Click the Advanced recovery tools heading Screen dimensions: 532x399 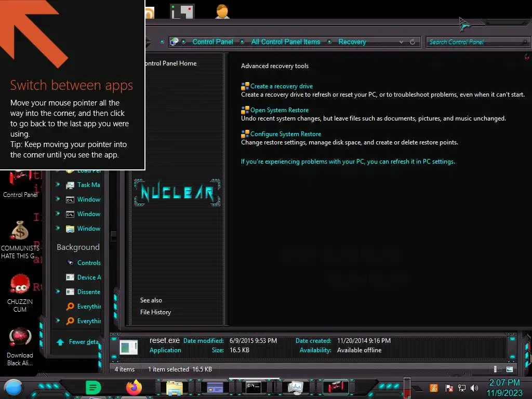pyautogui.click(x=275, y=66)
